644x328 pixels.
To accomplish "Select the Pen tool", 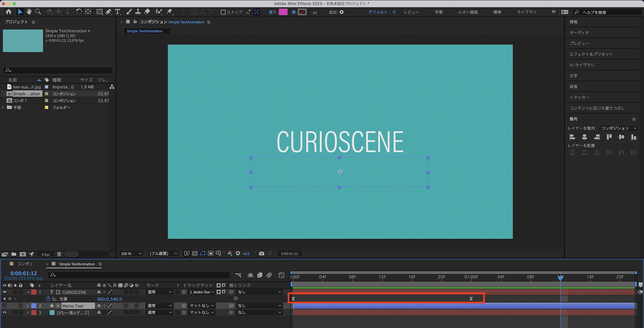I will (x=109, y=12).
